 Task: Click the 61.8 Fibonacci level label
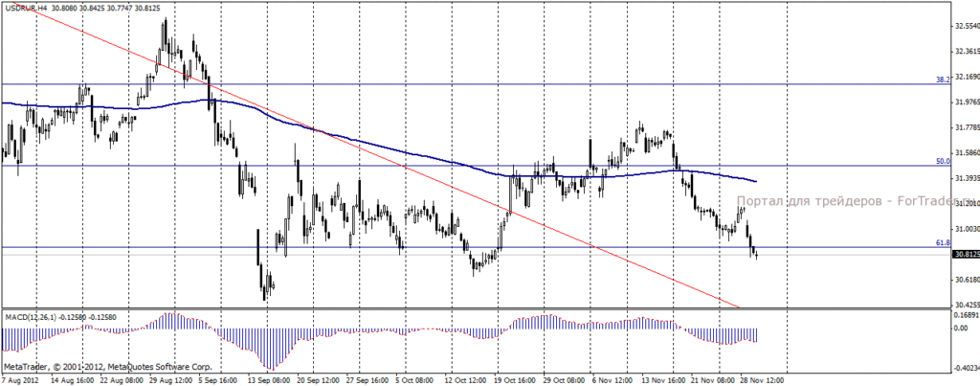pos(943,242)
